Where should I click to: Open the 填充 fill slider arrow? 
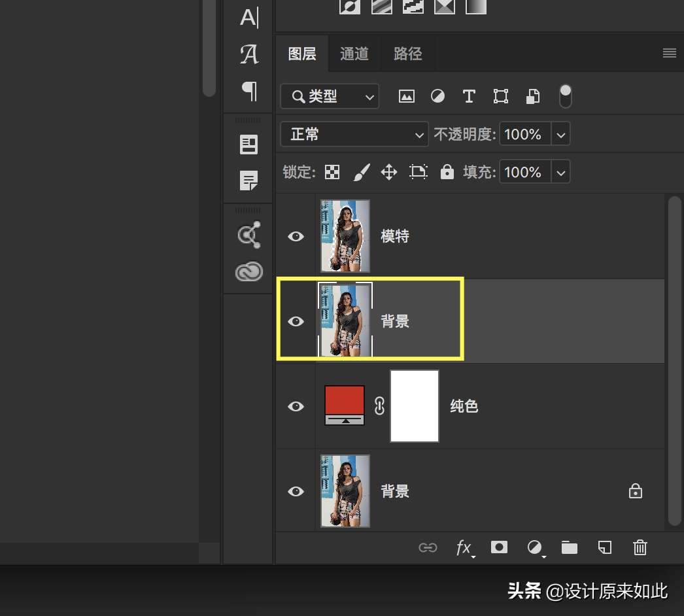[561, 172]
